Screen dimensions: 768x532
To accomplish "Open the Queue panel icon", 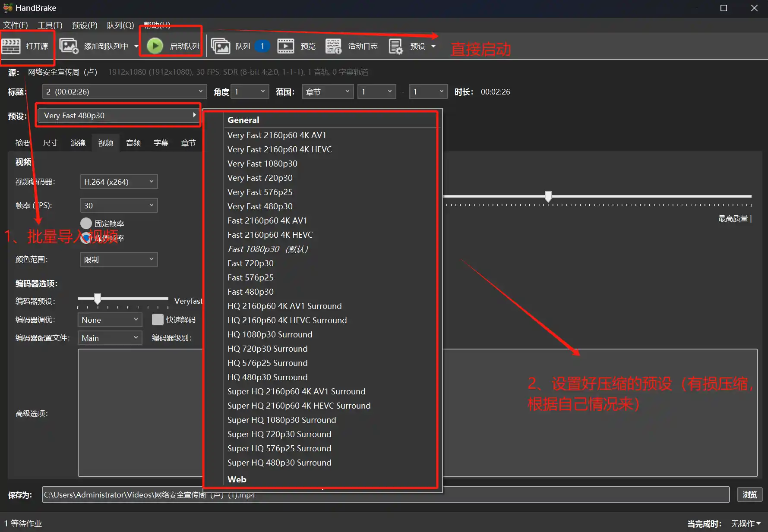I will [221, 46].
